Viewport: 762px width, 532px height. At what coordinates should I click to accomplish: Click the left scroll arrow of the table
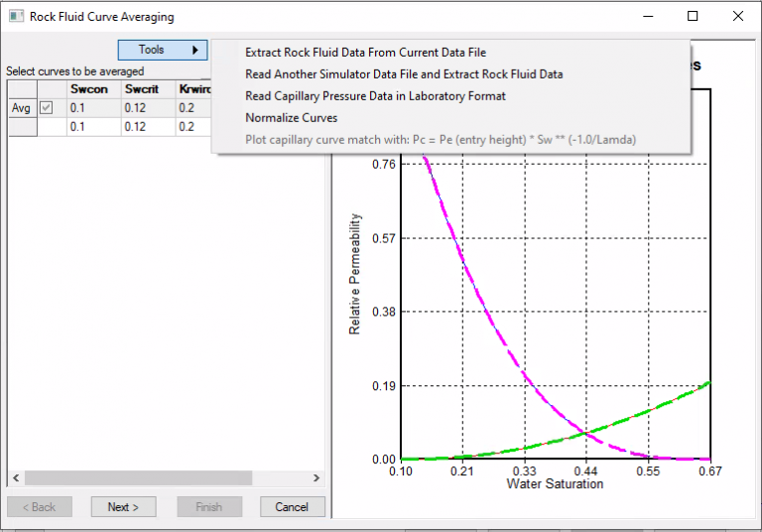click(15, 478)
